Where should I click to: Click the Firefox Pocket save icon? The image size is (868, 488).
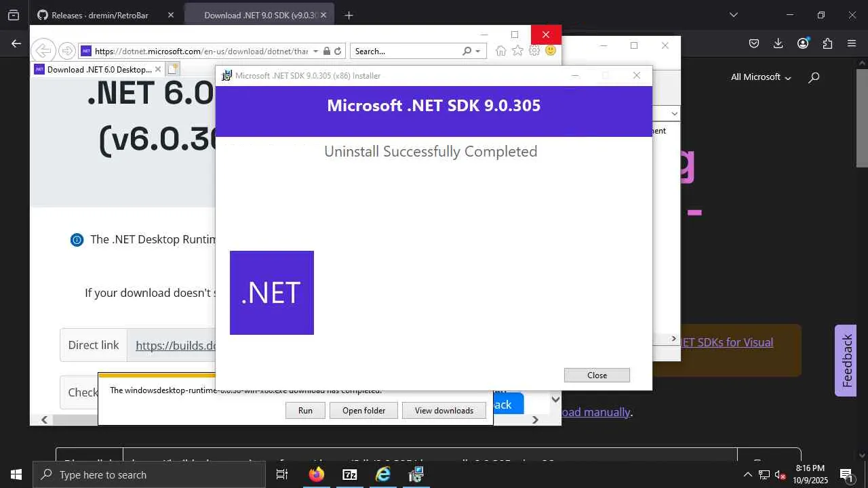(753, 43)
